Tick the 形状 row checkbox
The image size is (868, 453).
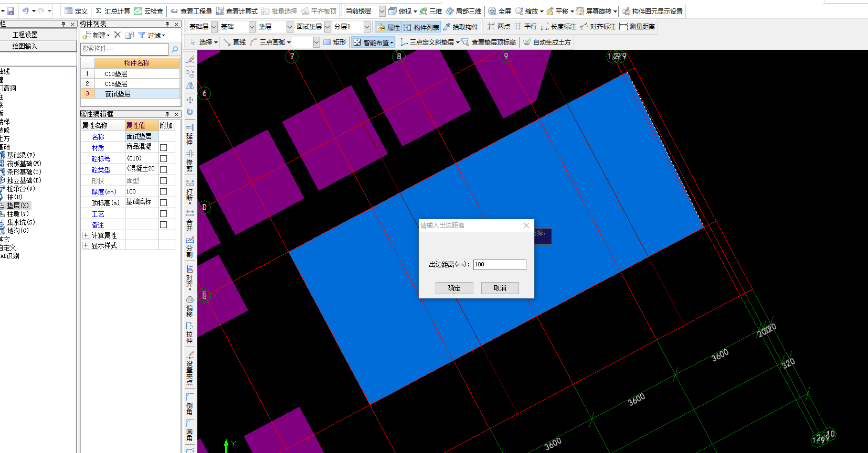[164, 181]
